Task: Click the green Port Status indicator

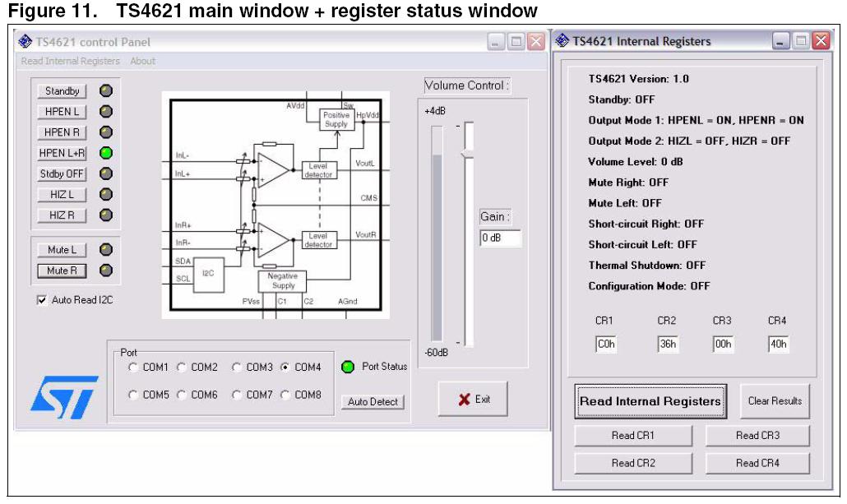Action: pyautogui.click(x=347, y=367)
